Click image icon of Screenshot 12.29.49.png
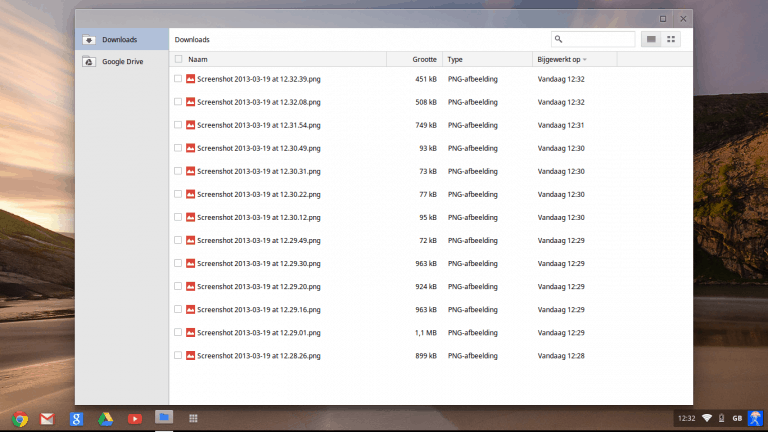 [191, 240]
